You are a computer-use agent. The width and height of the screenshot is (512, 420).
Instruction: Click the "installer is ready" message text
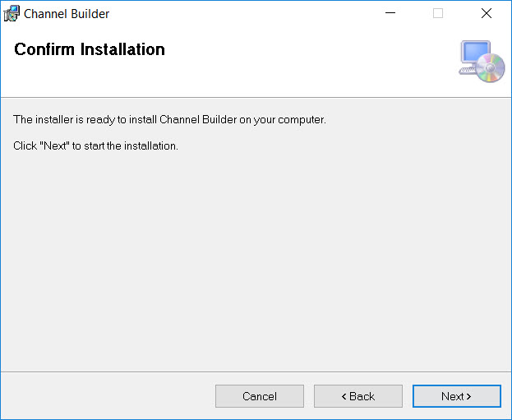coord(169,120)
